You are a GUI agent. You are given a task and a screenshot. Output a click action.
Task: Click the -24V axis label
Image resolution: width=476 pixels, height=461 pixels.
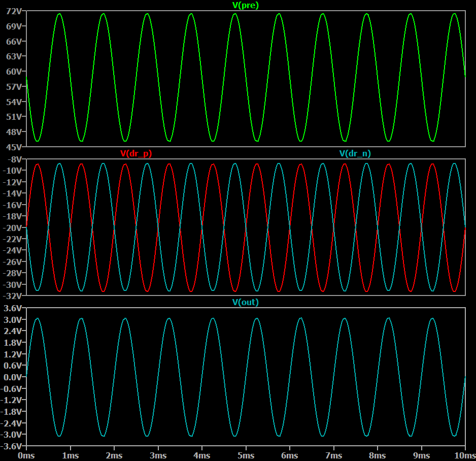click(13, 250)
